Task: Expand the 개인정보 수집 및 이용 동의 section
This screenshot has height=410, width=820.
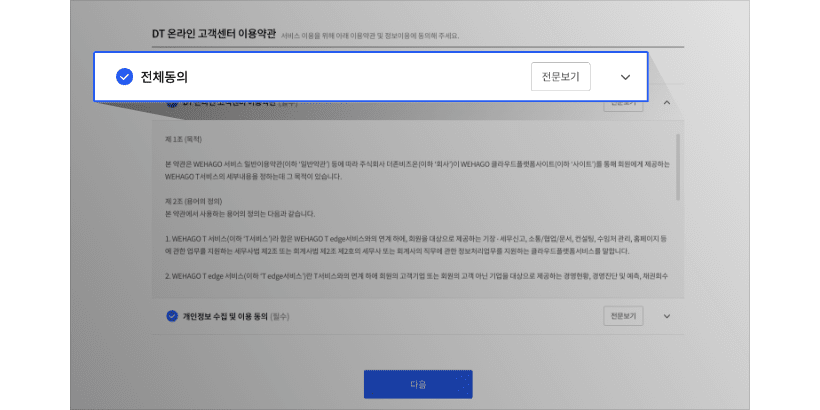Action: [667, 316]
